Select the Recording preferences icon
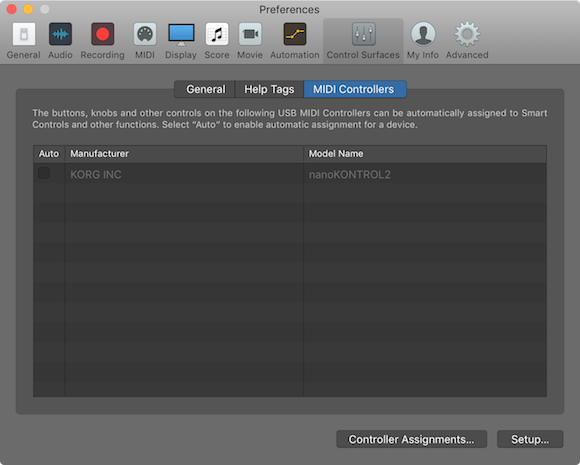This screenshot has height=465, width=580. (102, 40)
